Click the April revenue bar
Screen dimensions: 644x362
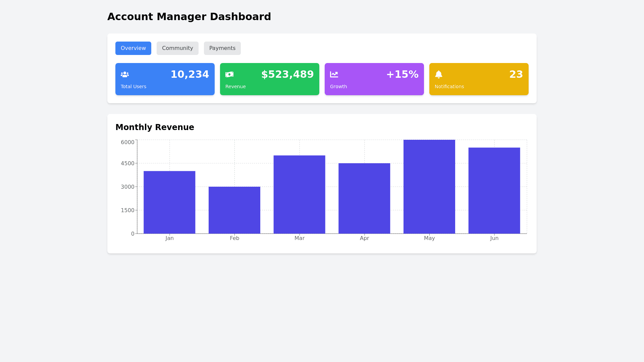364,198
